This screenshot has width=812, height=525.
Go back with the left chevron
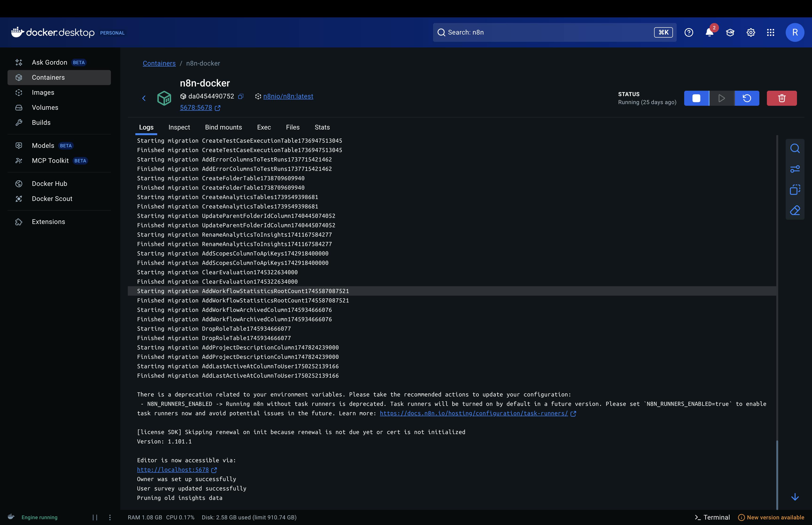pos(144,98)
